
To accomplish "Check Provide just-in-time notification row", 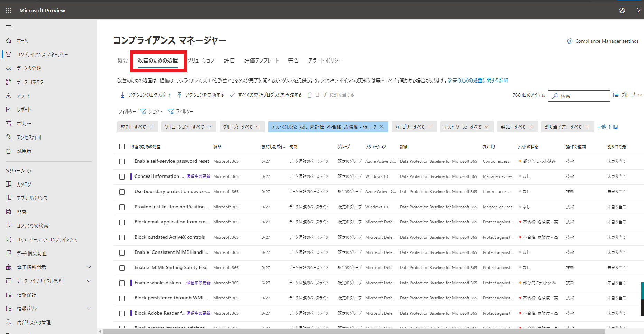I will [122, 207].
